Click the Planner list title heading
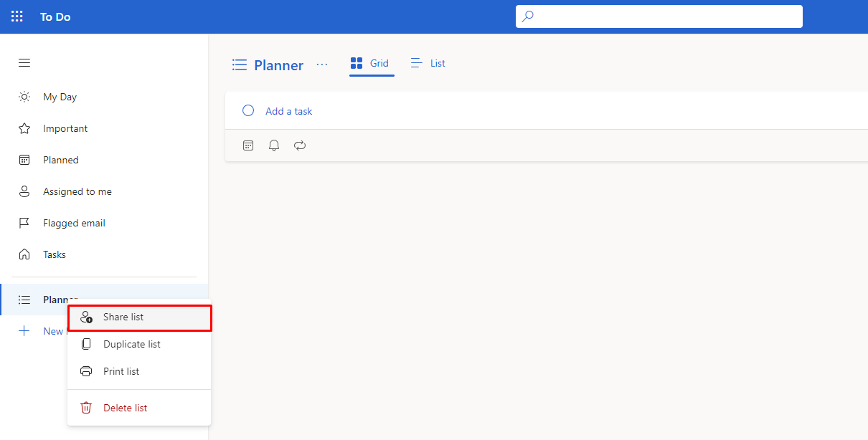The height and width of the screenshot is (440, 868). pyautogui.click(x=278, y=65)
